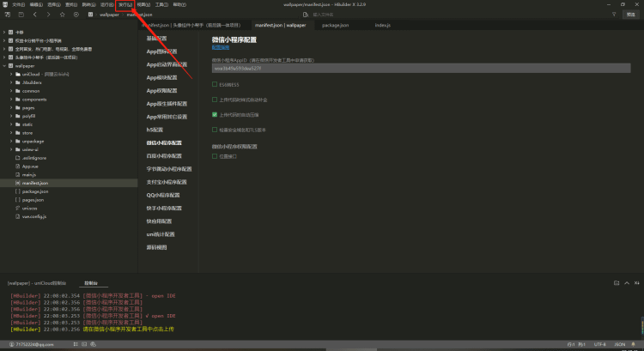Go forward with the right arrow icon

tap(48, 15)
